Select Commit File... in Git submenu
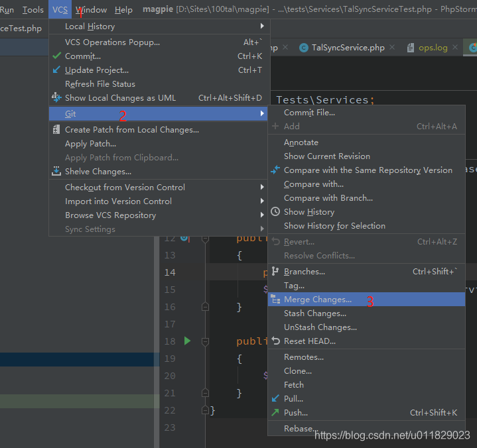Viewport: 477px width, 448px height. pyautogui.click(x=367, y=113)
